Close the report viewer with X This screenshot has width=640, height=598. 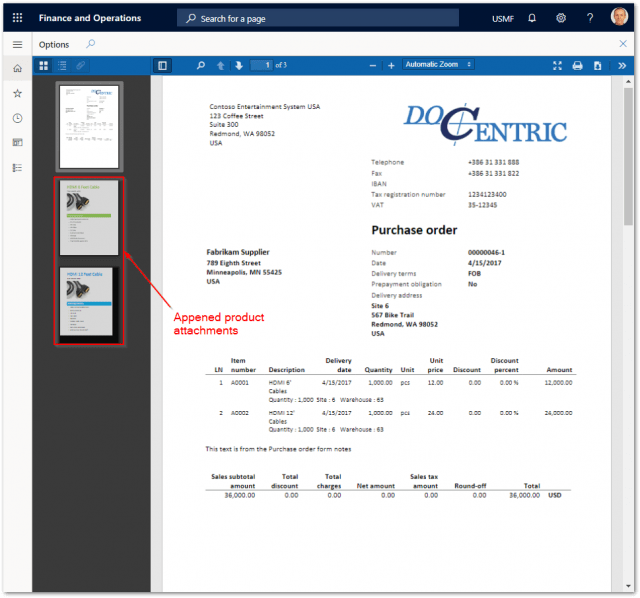[623, 44]
